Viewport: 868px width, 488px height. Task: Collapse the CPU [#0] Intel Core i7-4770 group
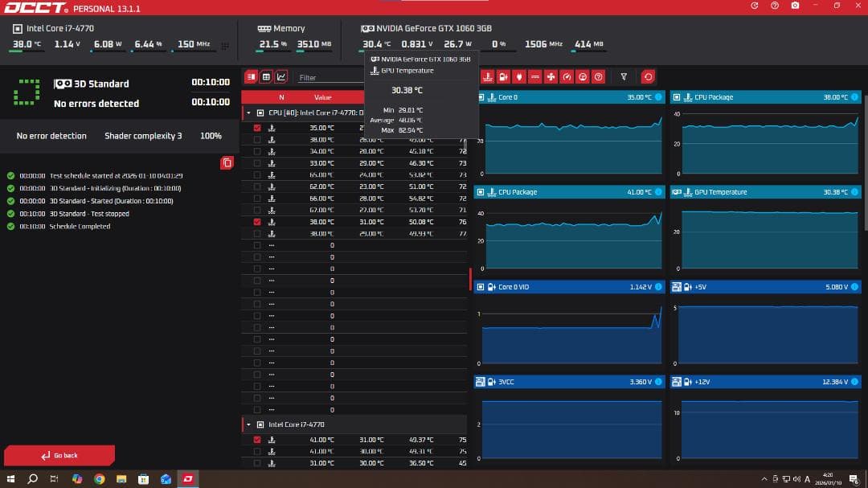coord(248,113)
